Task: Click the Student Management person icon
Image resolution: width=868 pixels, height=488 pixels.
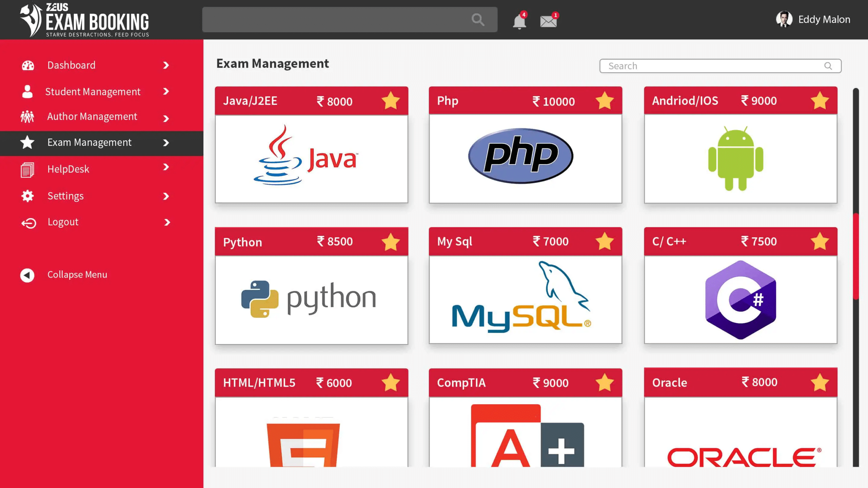Action: [27, 91]
